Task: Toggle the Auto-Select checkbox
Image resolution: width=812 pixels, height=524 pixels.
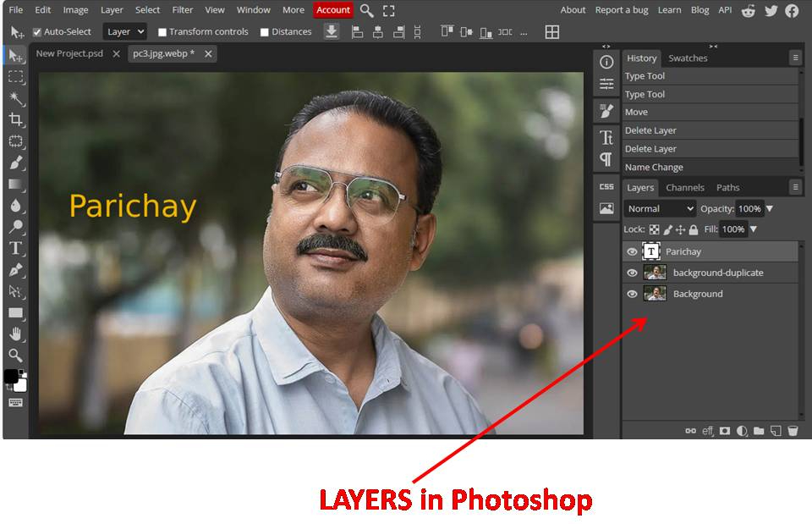Action: tap(36, 32)
